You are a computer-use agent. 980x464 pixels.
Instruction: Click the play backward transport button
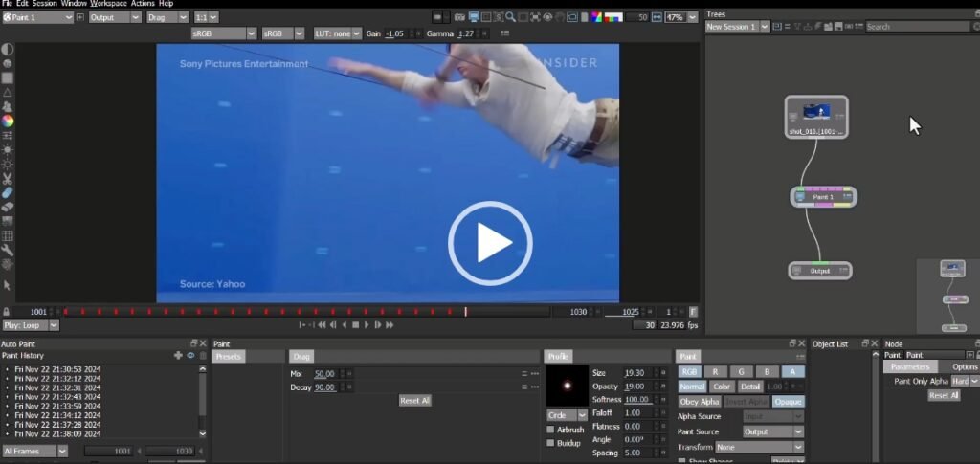(345, 324)
